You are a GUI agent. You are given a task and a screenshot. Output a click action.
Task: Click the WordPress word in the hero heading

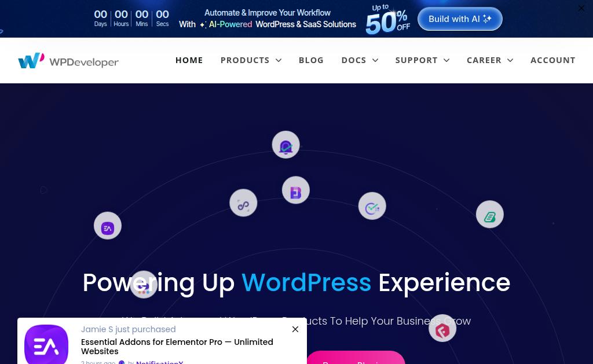(x=306, y=283)
